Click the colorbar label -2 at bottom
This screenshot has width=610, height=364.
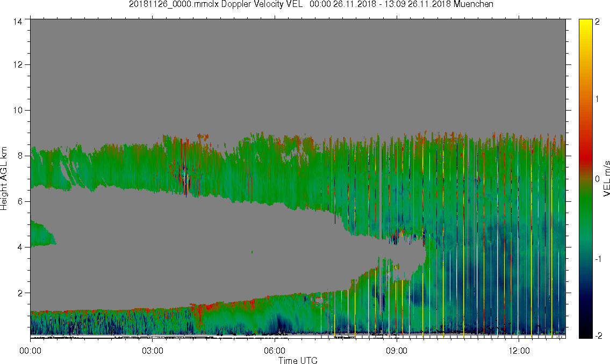pos(599,336)
